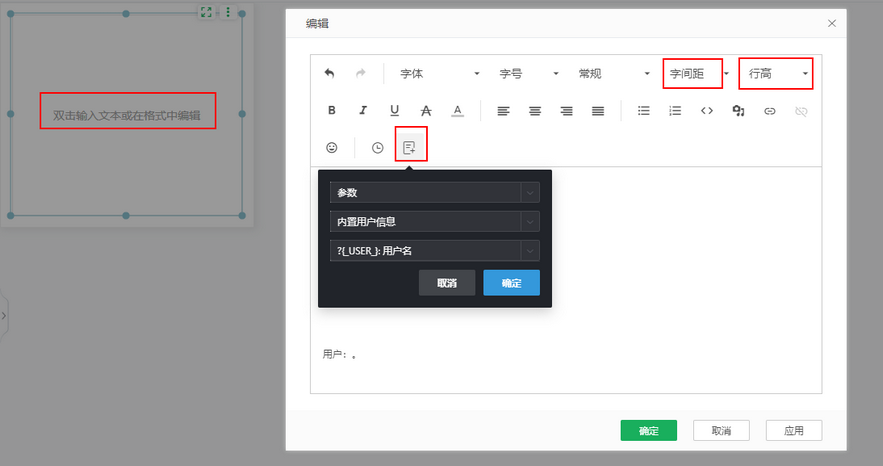Redo the last edit in the editor toolbar
883x466 pixels.
360,73
